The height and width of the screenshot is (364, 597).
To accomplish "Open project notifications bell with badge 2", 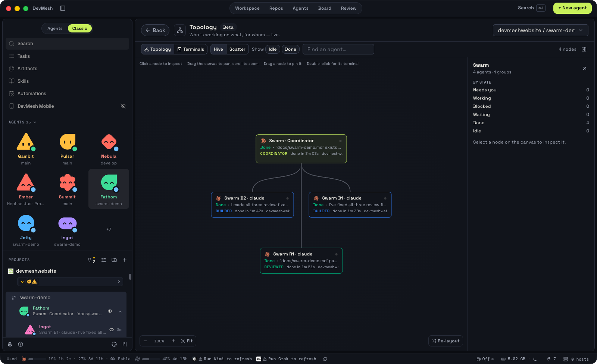I will (x=91, y=260).
